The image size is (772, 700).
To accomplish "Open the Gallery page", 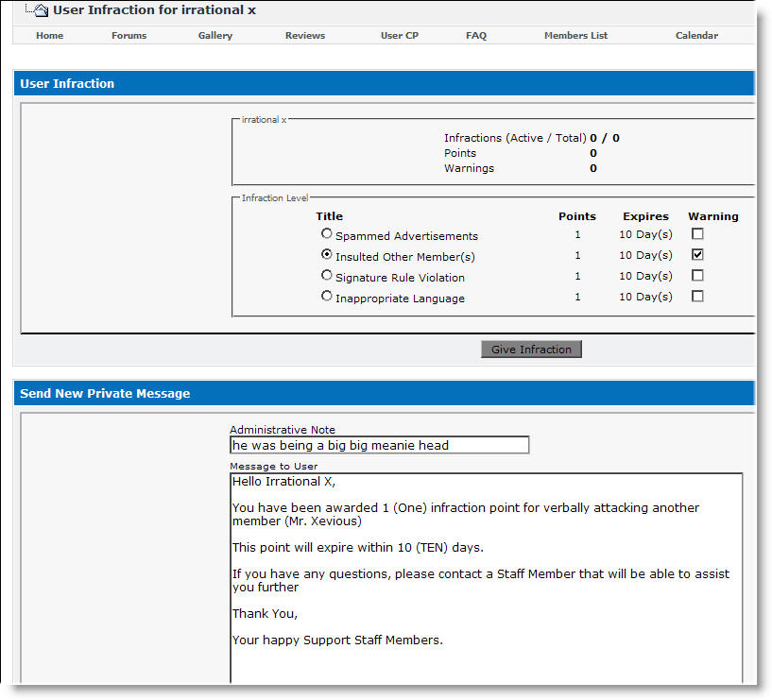I will tap(214, 36).
